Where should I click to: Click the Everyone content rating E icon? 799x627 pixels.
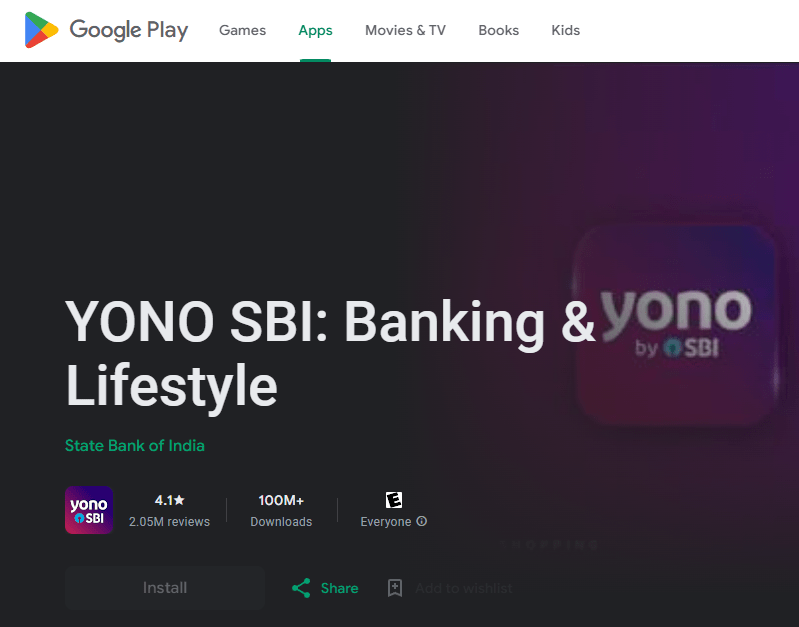tap(393, 500)
